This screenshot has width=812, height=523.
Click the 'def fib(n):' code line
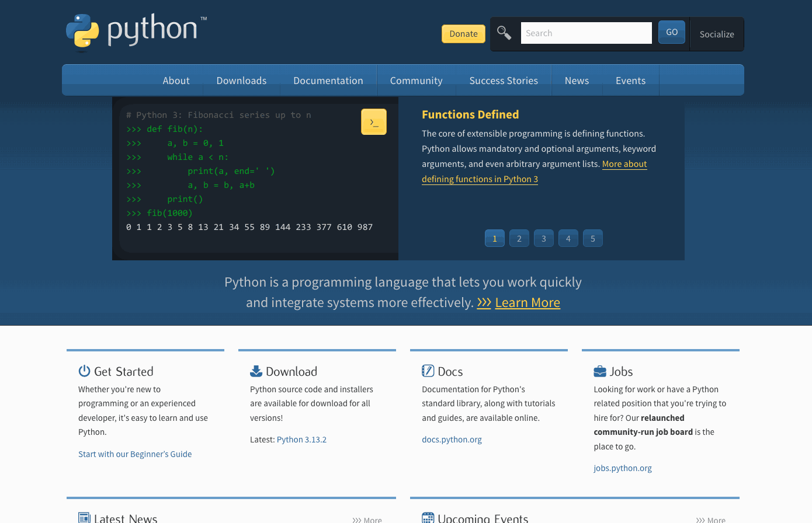coord(165,129)
